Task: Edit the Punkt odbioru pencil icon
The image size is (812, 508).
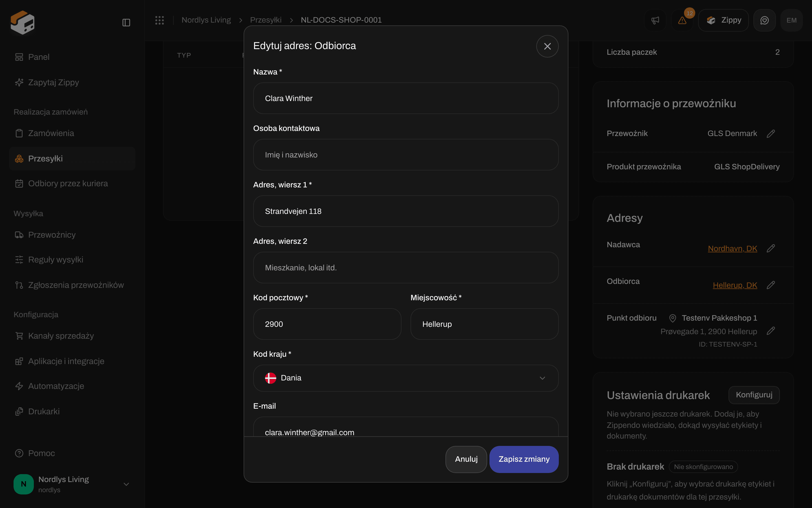Action: tap(771, 331)
